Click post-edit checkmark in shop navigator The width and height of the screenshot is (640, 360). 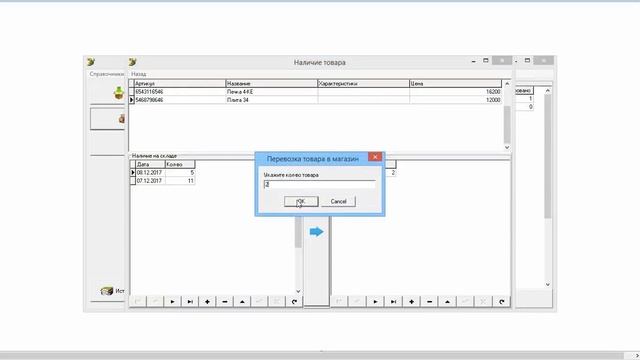465,302
